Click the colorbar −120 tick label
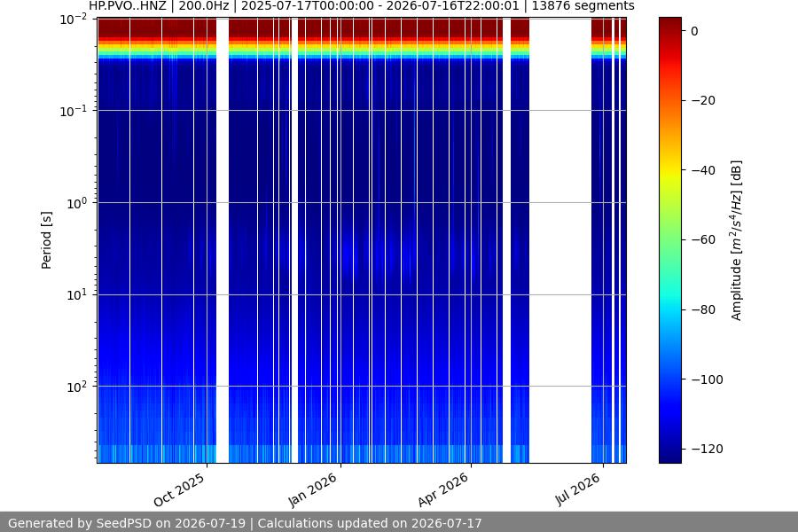798x532 pixels. [707, 449]
